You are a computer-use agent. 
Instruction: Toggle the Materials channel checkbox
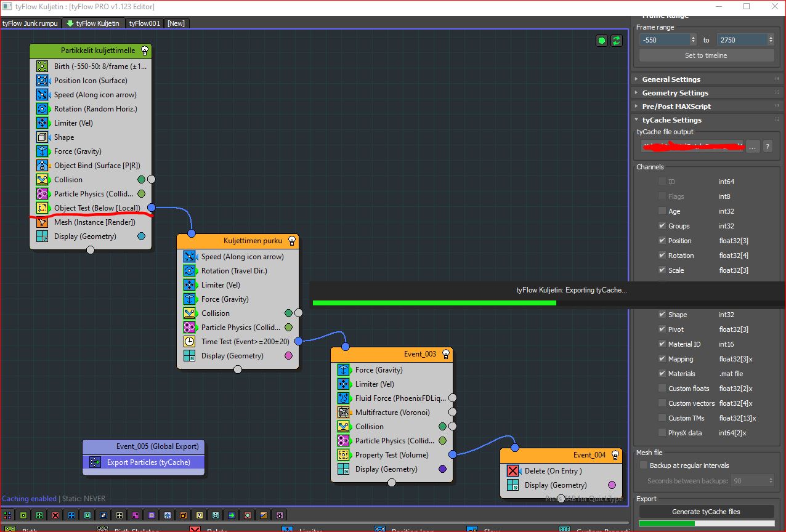[662, 374]
